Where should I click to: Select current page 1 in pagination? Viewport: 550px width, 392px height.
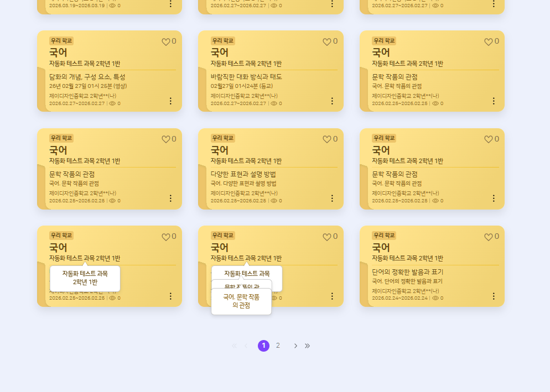pyautogui.click(x=264, y=346)
